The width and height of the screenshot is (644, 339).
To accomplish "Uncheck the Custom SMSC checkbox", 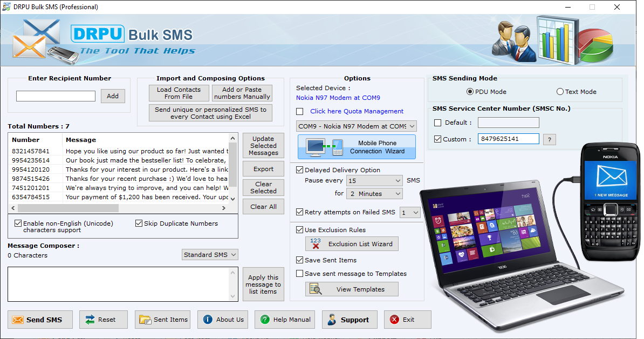I will [x=438, y=139].
